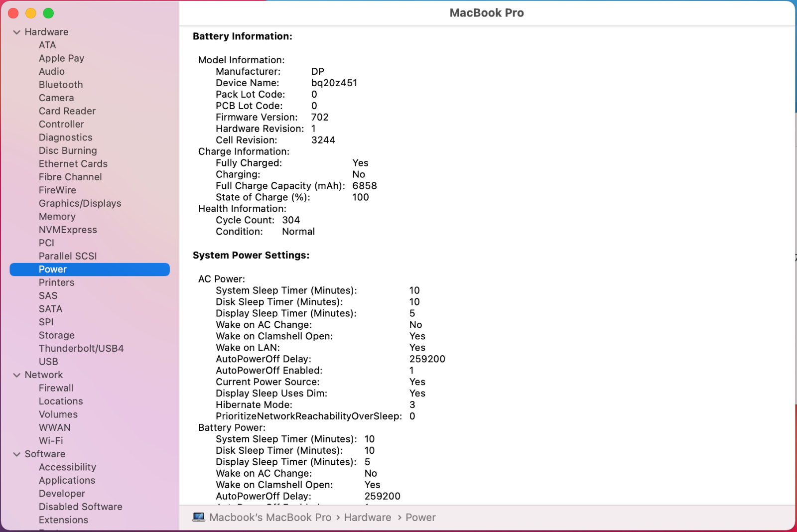
Task: Click the MacBook laptop icon in path bar
Action: (199, 517)
